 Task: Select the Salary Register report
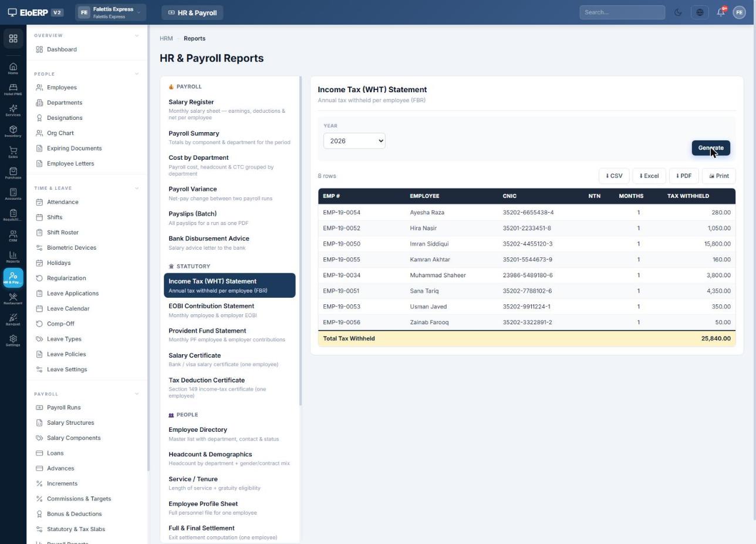(x=230, y=109)
